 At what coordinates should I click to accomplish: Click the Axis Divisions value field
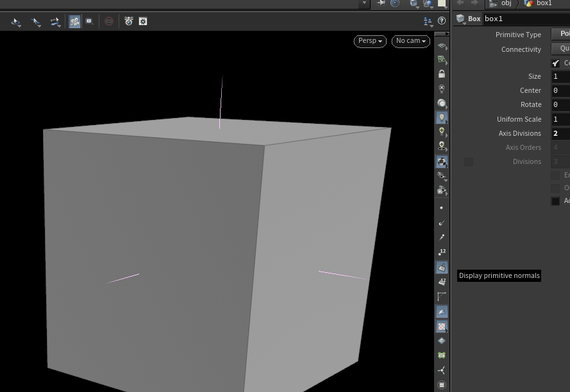click(560, 133)
